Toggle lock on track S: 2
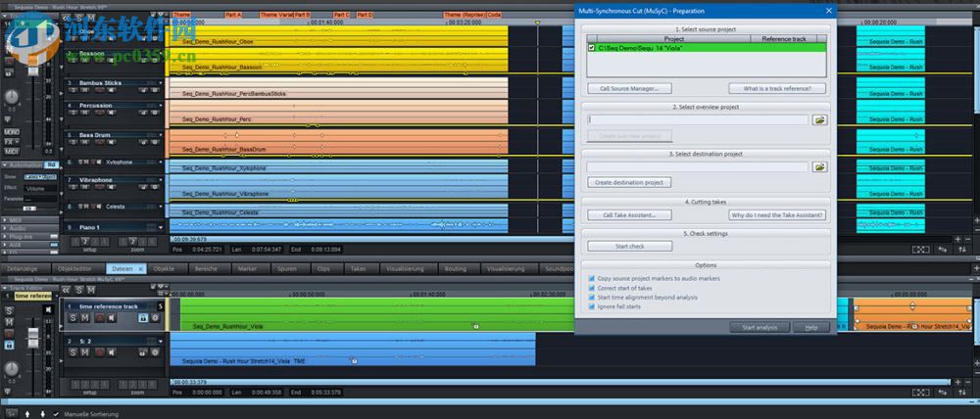This screenshot has height=419, width=980. pos(143,352)
